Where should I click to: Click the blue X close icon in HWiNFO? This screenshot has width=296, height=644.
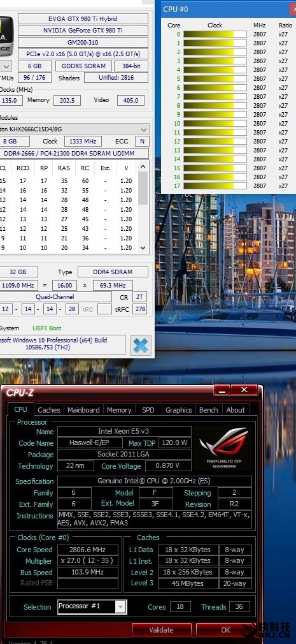point(141,346)
